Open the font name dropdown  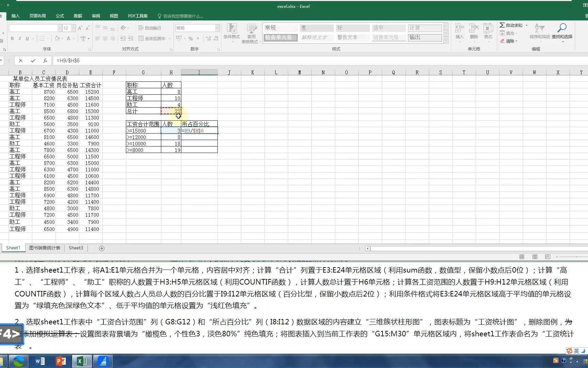coord(60,28)
